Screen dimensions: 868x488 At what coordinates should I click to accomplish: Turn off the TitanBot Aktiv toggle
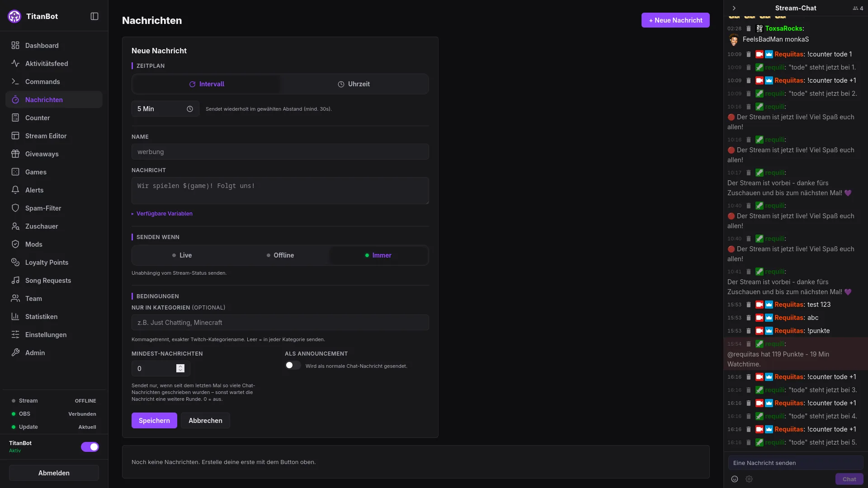click(x=90, y=447)
